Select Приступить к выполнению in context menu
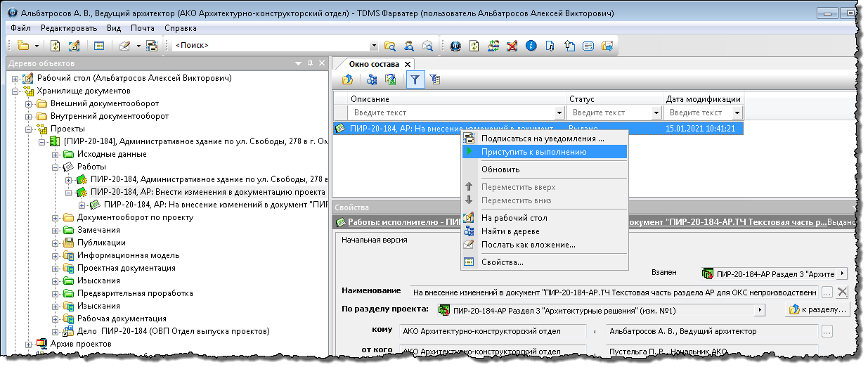This screenshot has width=868, height=367. coord(533,151)
